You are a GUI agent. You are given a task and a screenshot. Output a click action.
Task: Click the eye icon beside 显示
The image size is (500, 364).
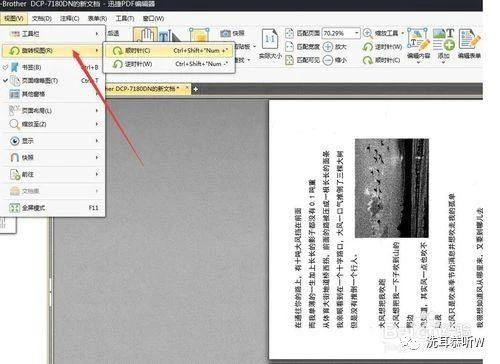click(14, 141)
